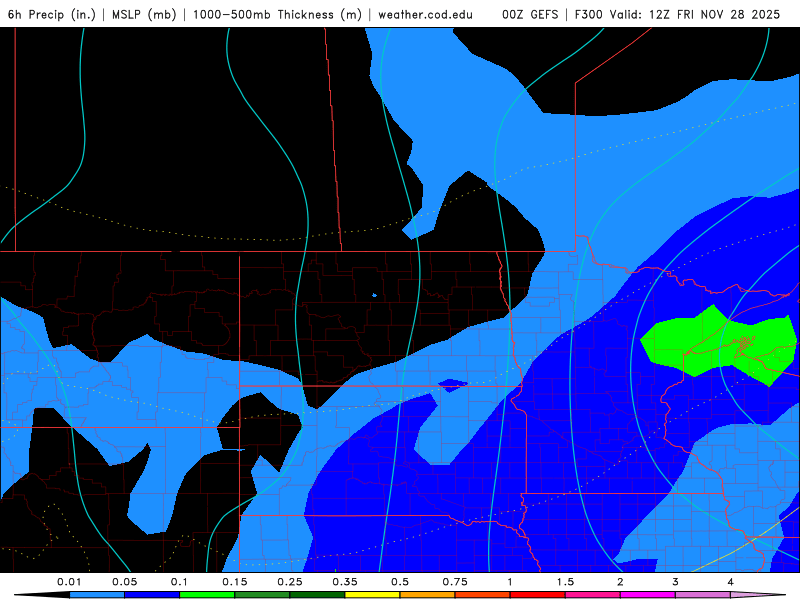Click the '2' colorbar value label

click(620, 582)
